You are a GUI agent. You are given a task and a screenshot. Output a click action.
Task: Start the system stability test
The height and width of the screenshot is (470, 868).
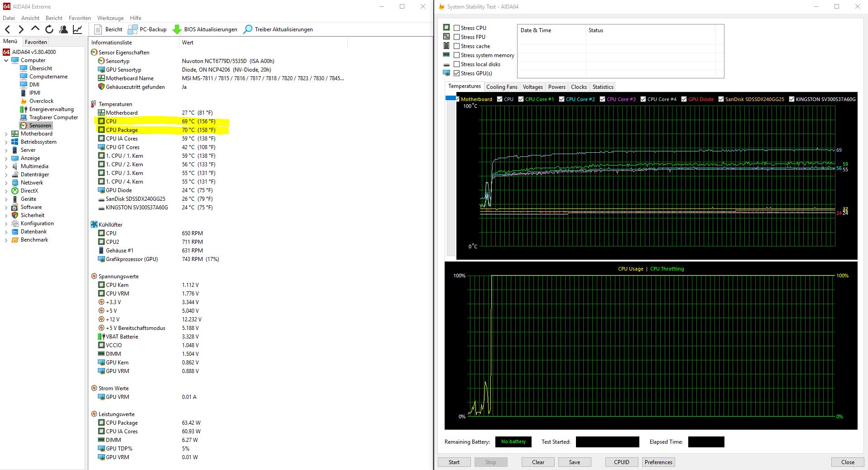454,462
